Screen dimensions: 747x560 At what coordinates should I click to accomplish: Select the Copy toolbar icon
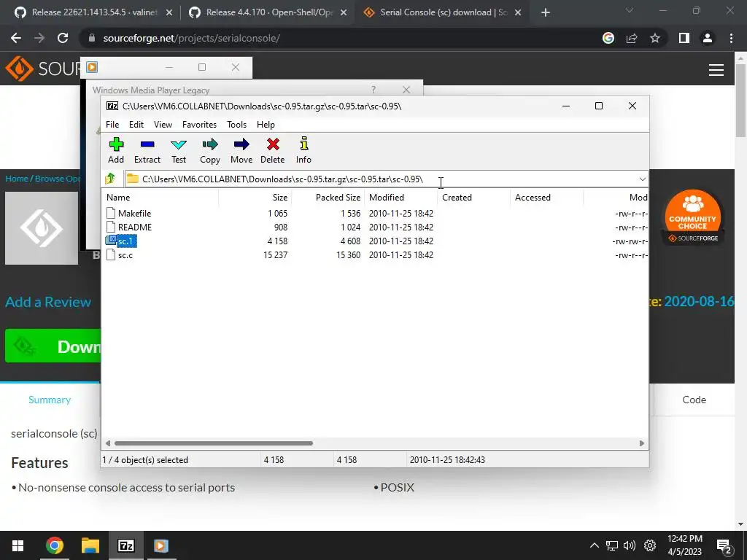(209, 144)
